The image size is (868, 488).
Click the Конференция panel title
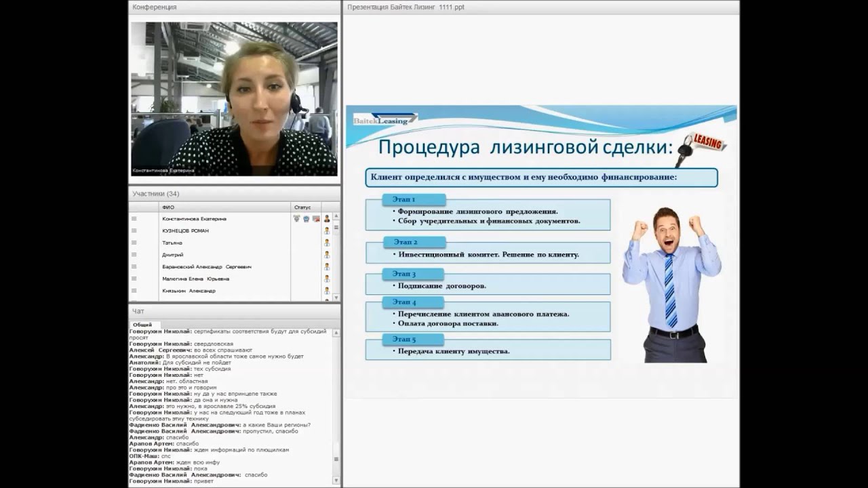pyautogui.click(x=155, y=7)
